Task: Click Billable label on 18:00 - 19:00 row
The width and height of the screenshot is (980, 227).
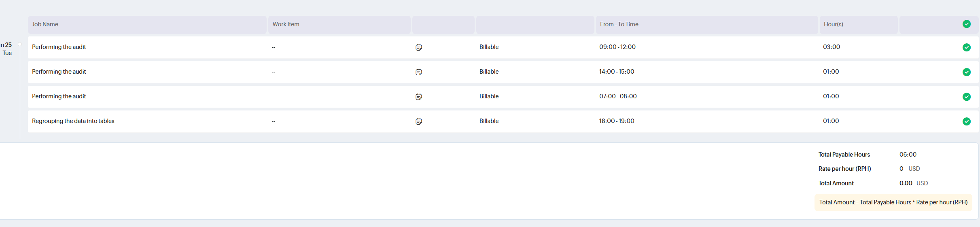Action: [489, 121]
